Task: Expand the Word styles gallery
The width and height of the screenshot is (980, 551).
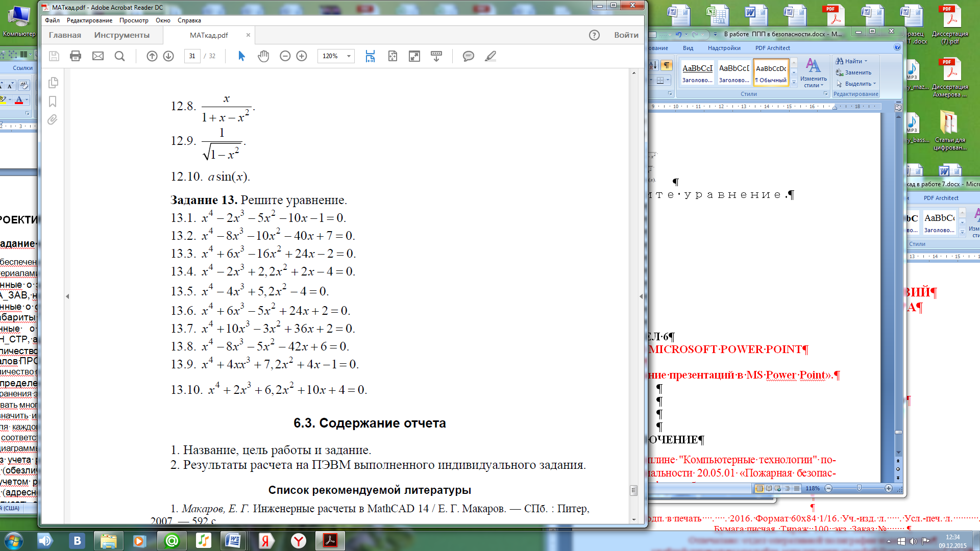Action: [794, 82]
